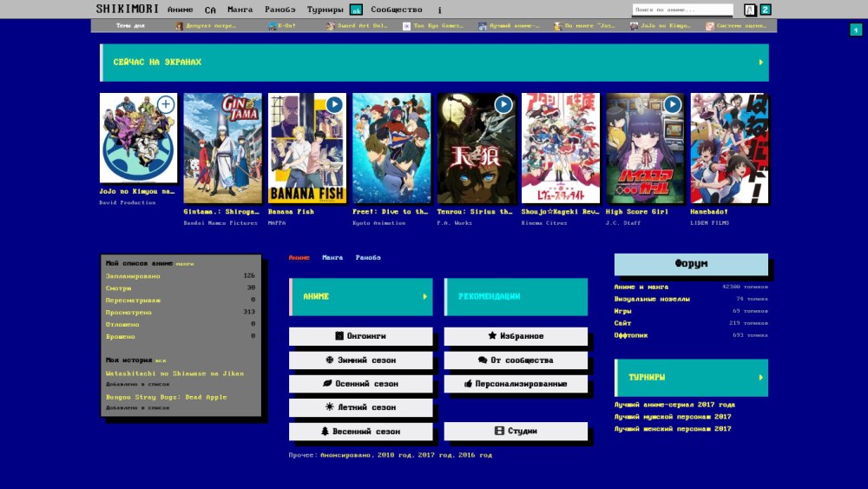
Task: Open the High Score Girl title link
Action: coord(636,212)
